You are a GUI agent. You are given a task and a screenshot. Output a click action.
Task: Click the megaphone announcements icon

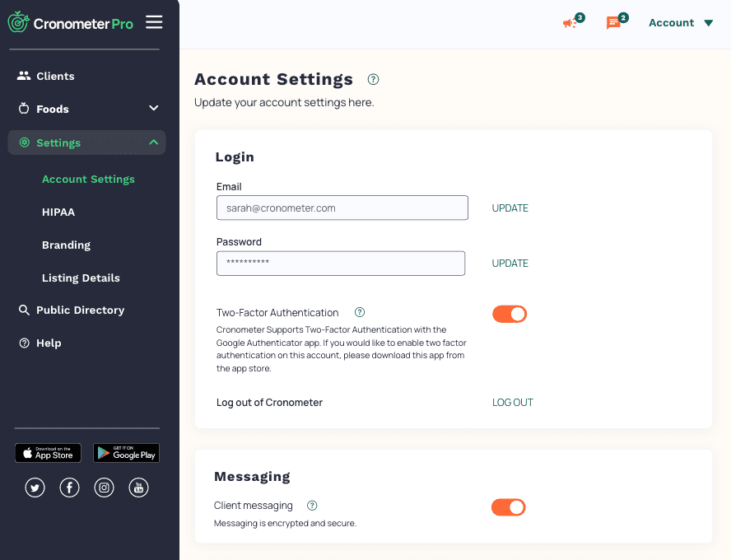pos(570,23)
